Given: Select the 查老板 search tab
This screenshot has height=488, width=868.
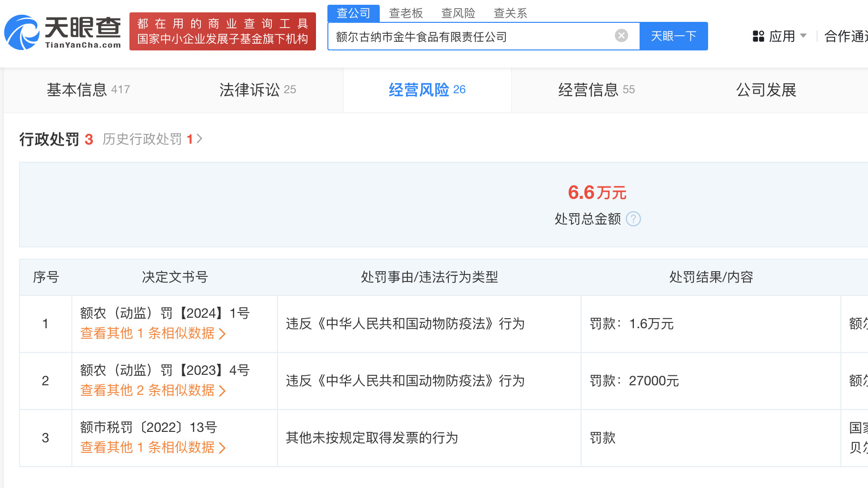Looking at the screenshot, I should tap(405, 13).
